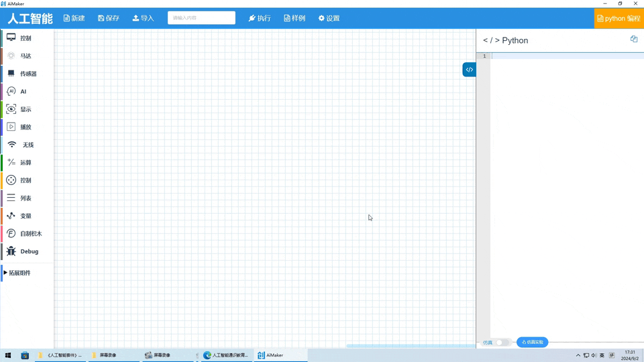Switch to python 编程 mode

click(619, 18)
